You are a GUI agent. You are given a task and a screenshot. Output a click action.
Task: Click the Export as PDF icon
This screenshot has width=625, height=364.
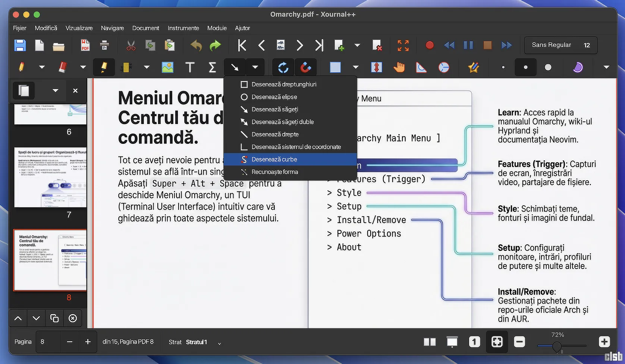click(x=85, y=45)
